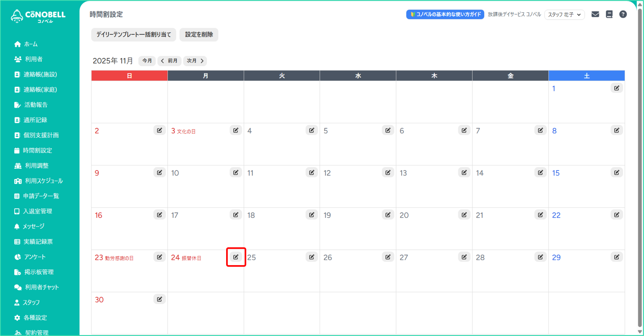Screen dimensions: 644x336
Task: Expand the スタッフ 花子 dropdown
Action: pos(564,15)
